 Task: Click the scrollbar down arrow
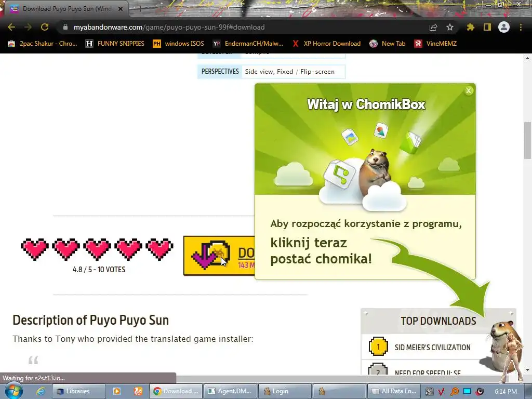528,370
